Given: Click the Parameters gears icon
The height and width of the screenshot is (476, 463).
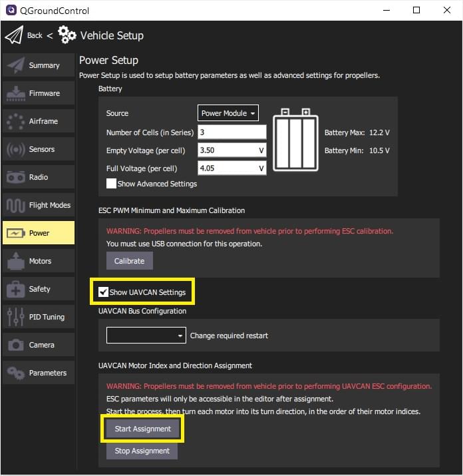Looking at the screenshot, I should coord(16,373).
